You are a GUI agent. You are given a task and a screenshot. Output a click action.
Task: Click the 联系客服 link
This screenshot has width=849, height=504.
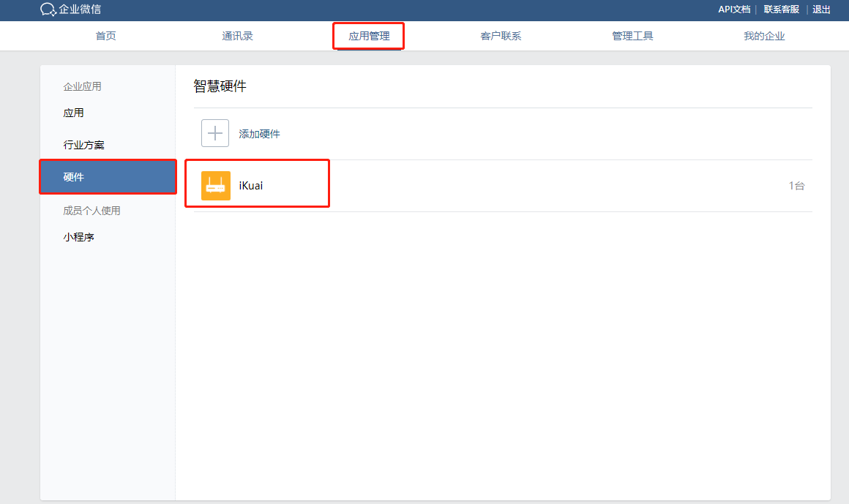coord(782,10)
